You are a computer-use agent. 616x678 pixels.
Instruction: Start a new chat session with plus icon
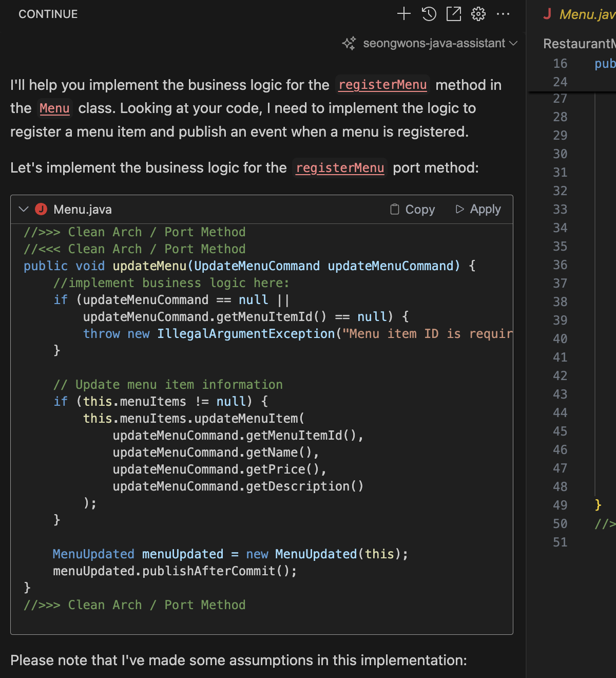[404, 14]
